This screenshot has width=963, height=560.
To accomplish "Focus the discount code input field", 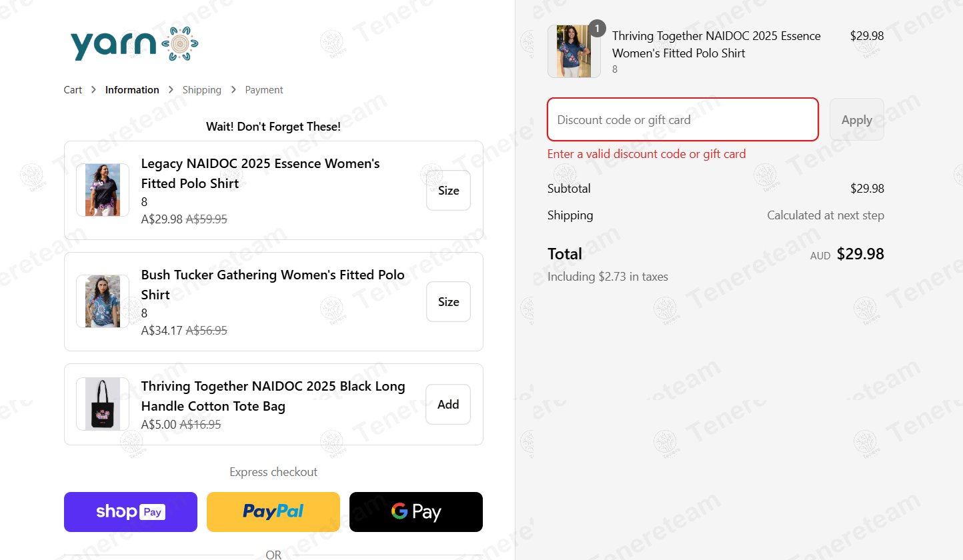I will (x=682, y=120).
